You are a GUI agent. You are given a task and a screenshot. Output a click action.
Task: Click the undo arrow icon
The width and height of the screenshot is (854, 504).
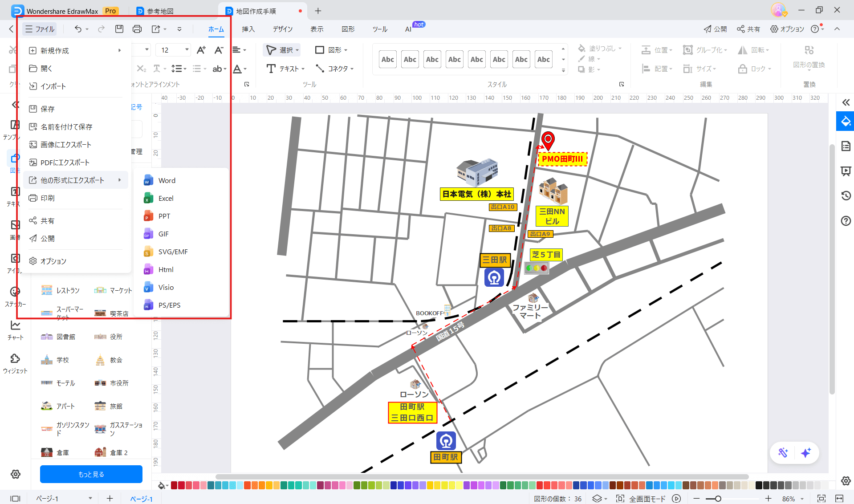[78, 29]
